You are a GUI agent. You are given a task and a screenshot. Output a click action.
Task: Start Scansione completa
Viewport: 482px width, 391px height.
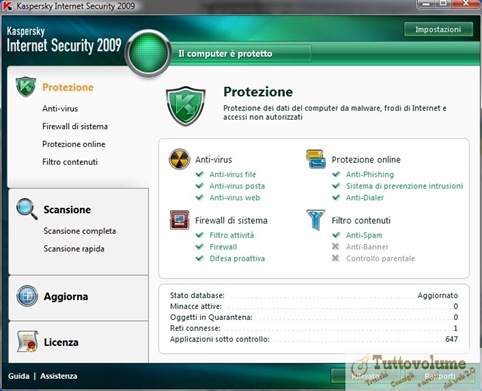[x=80, y=231]
